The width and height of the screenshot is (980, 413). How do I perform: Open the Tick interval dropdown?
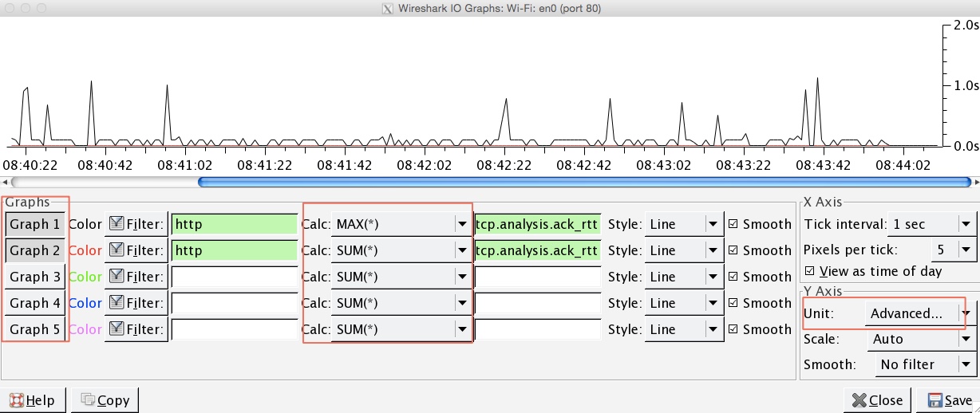931,225
